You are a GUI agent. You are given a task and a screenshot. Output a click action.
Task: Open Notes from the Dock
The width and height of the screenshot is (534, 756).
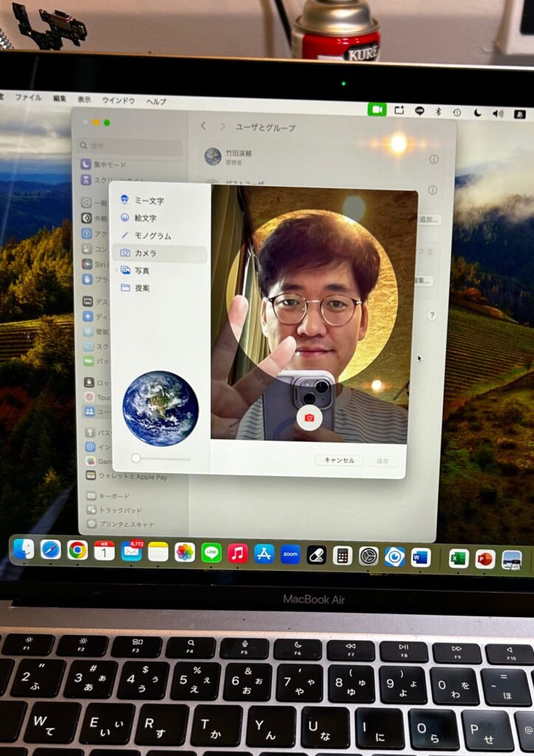point(158,552)
